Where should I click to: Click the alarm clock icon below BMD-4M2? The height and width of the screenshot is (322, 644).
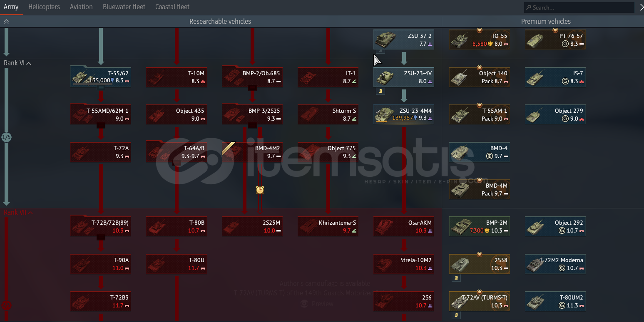260,190
